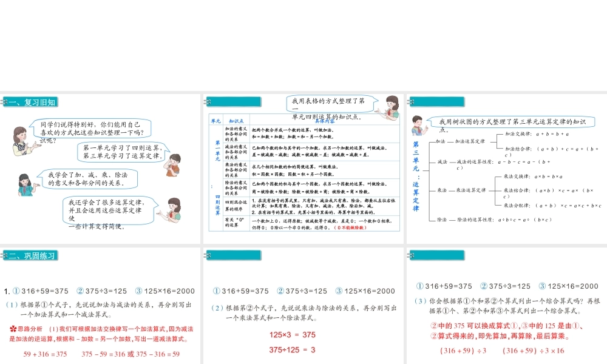The height and width of the screenshot is (364, 607).
Task: Click the red equation 125×3 = 375
Action: pos(292,335)
